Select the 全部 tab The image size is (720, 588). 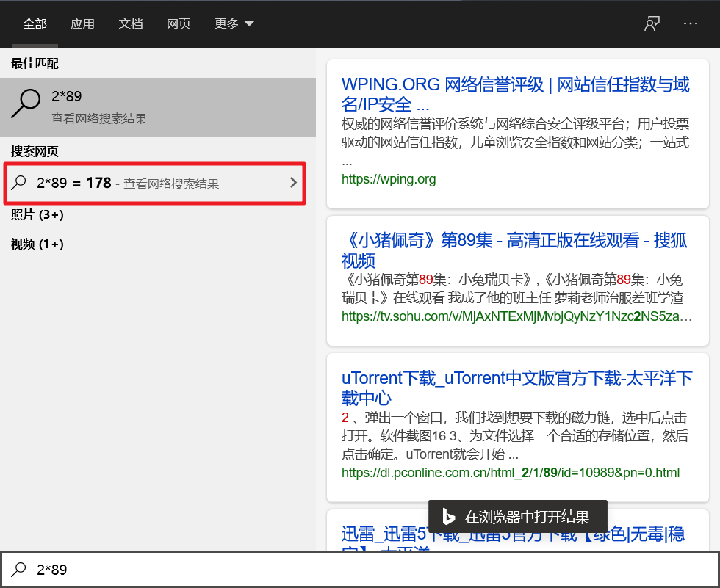[35, 23]
